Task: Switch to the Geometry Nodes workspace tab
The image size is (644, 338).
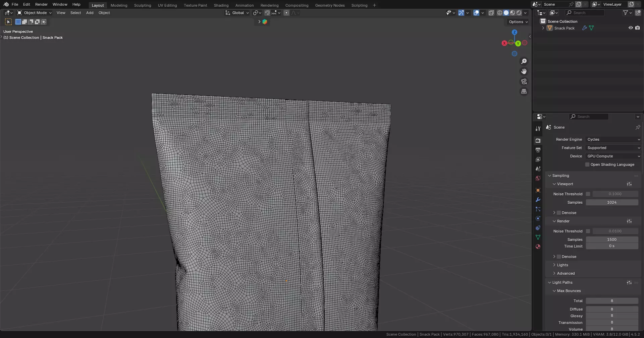Action: click(x=330, y=5)
